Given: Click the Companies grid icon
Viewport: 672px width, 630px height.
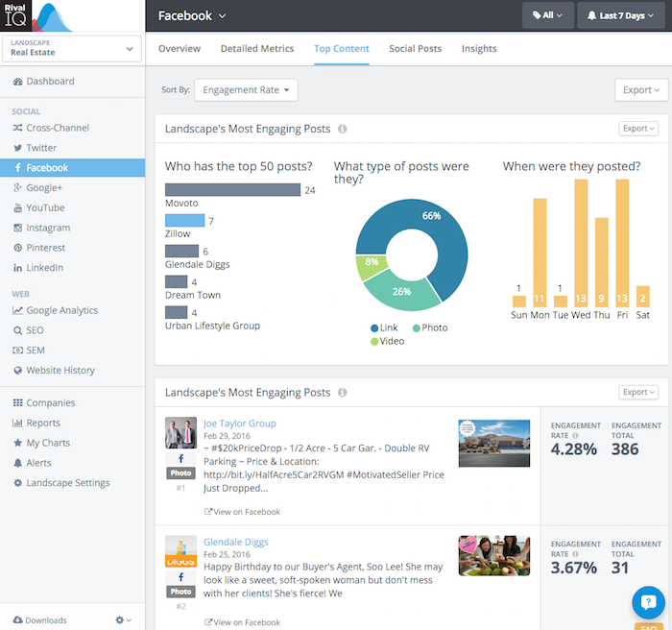Looking at the screenshot, I should coord(17,402).
